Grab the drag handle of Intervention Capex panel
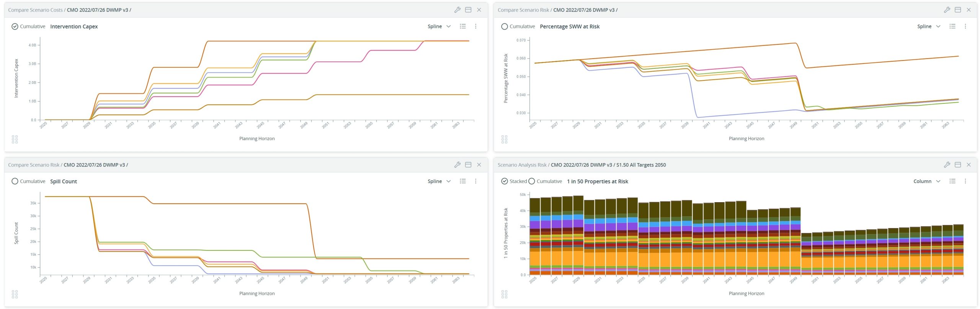The image size is (980, 309). pos(15,139)
